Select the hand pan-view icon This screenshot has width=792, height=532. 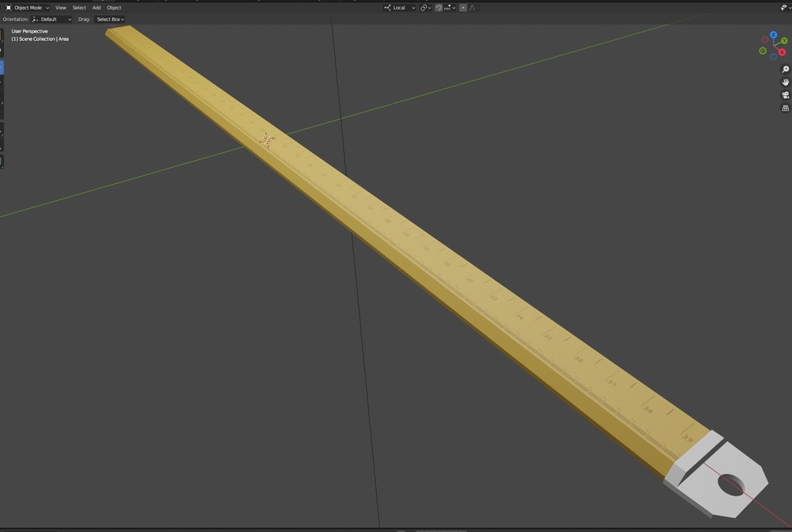tap(785, 82)
